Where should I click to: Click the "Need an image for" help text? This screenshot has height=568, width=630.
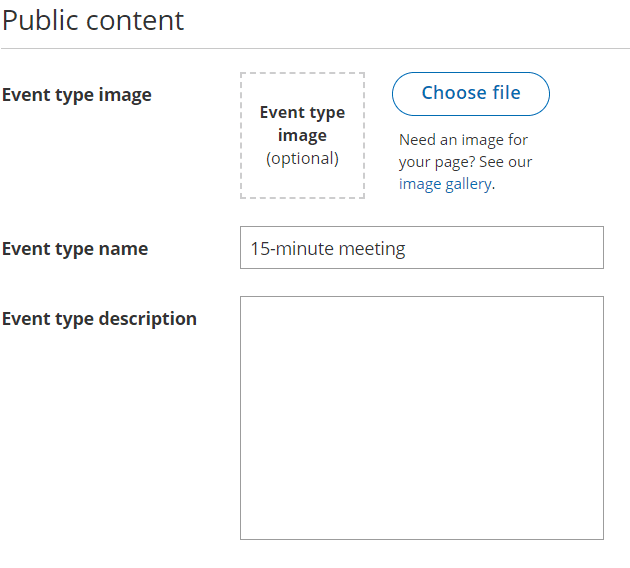tap(463, 140)
